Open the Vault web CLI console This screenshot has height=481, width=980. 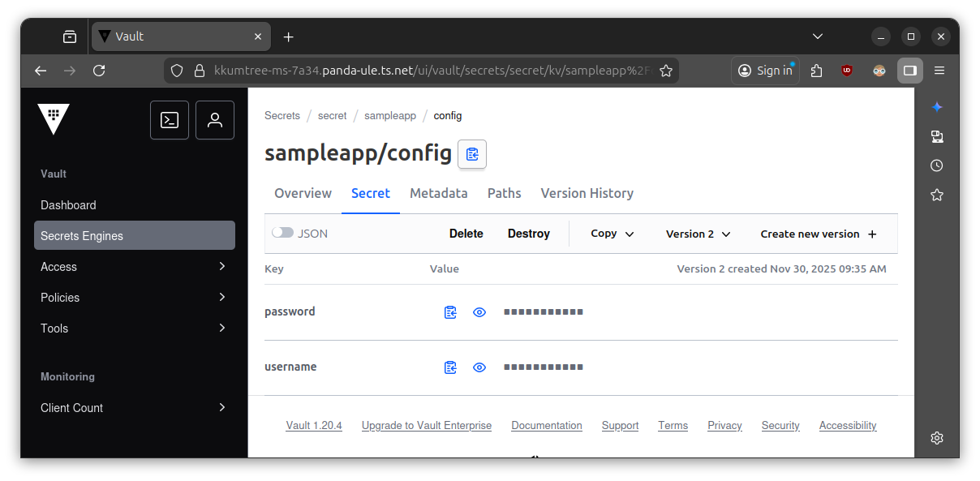point(170,120)
